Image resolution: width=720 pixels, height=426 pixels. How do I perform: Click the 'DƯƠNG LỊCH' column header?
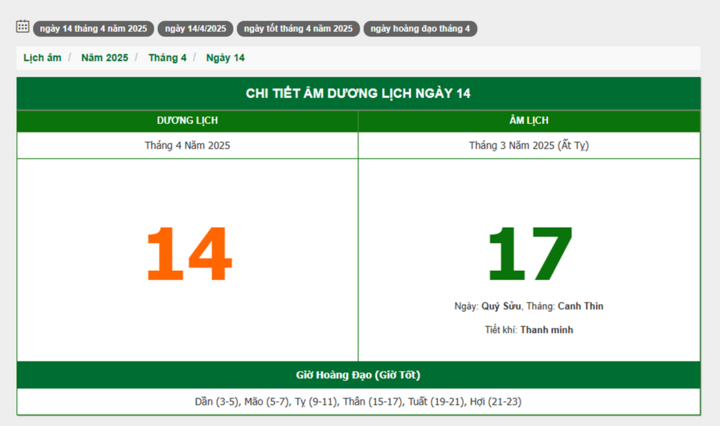coord(187,121)
